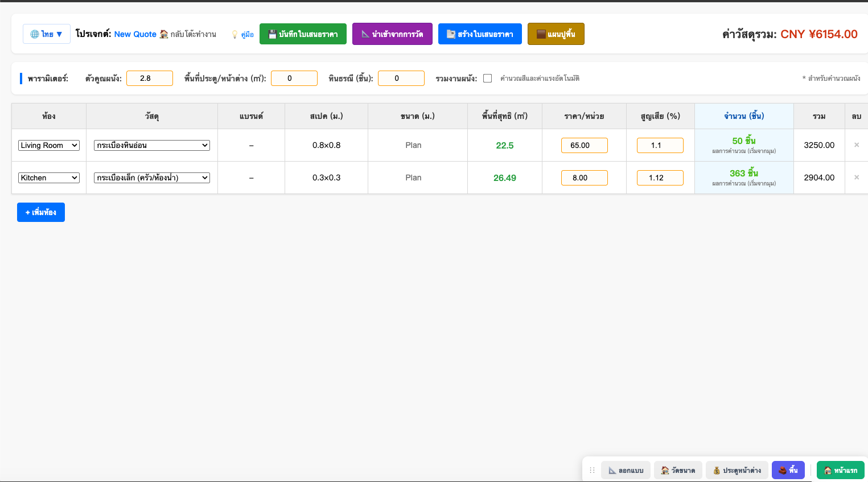Focus the พื้นที่ประตู/หน้าต่าง area field
The height and width of the screenshot is (482, 868).
(x=294, y=79)
